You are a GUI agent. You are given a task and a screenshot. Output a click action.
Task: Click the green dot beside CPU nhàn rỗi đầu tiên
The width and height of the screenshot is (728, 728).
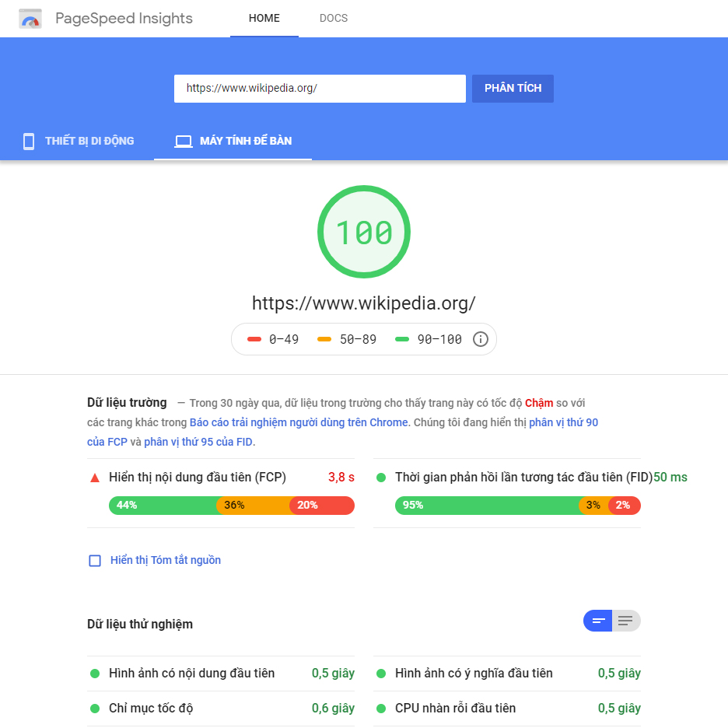[381, 708]
